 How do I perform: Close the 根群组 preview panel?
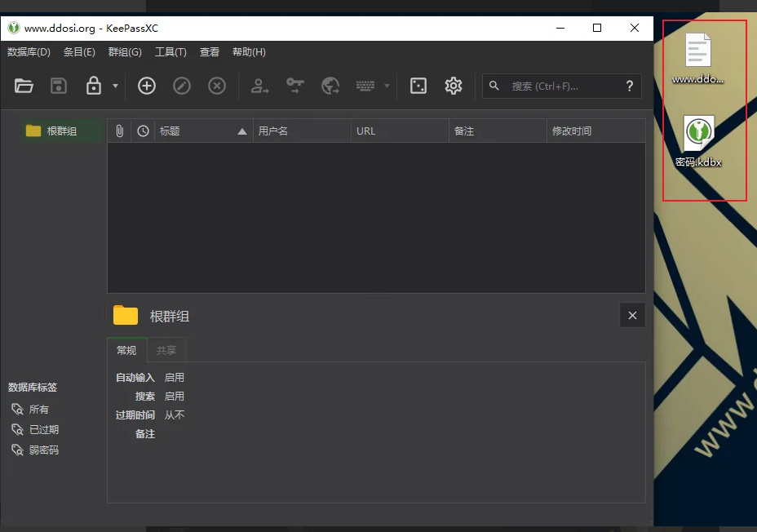pyautogui.click(x=632, y=315)
